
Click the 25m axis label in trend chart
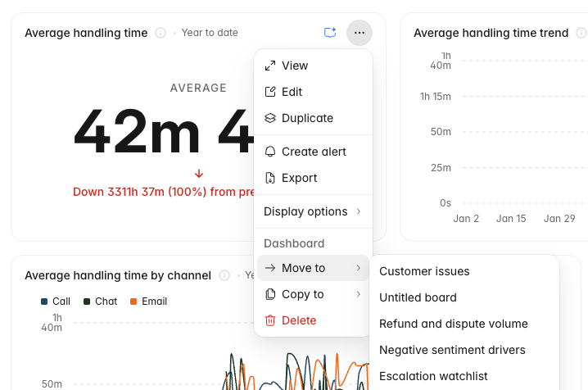click(441, 168)
